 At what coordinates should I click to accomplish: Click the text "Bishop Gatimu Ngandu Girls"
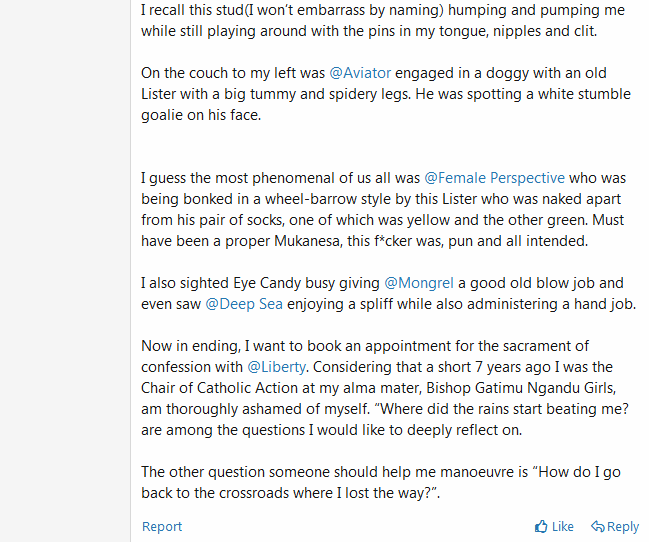[x=521, y=388]
